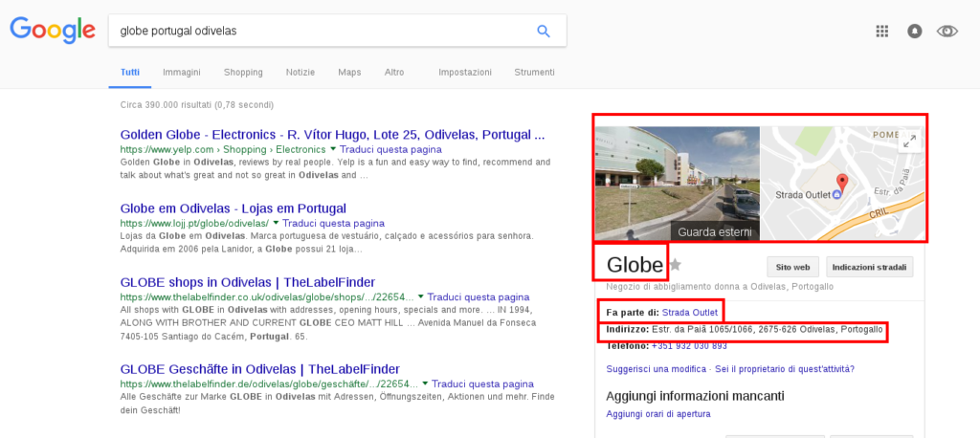The width and height of the screenshot is (980, 438).
Task: Open the Guarda esterni street view photo
Action: click(x=677, y=184)
